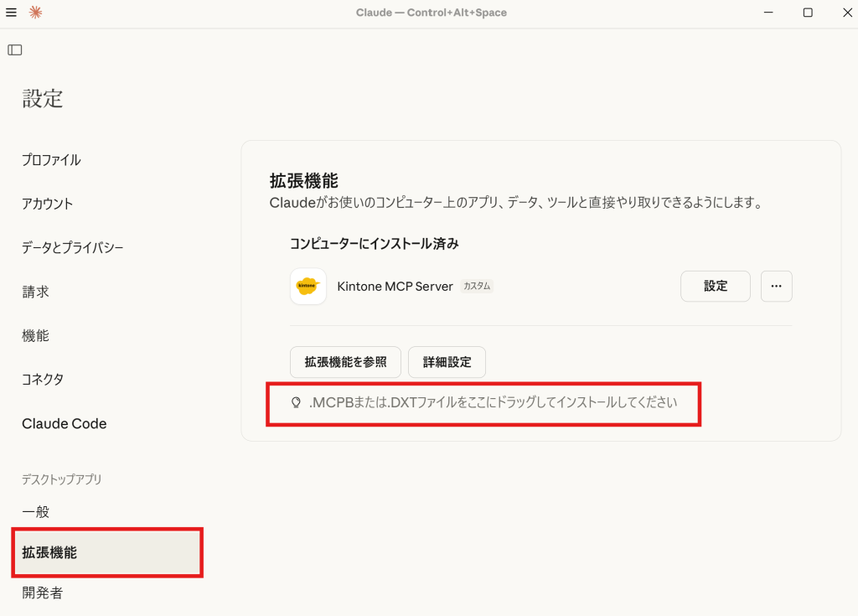Close the Claude window
858x616 pixels.
pos(847,12)
